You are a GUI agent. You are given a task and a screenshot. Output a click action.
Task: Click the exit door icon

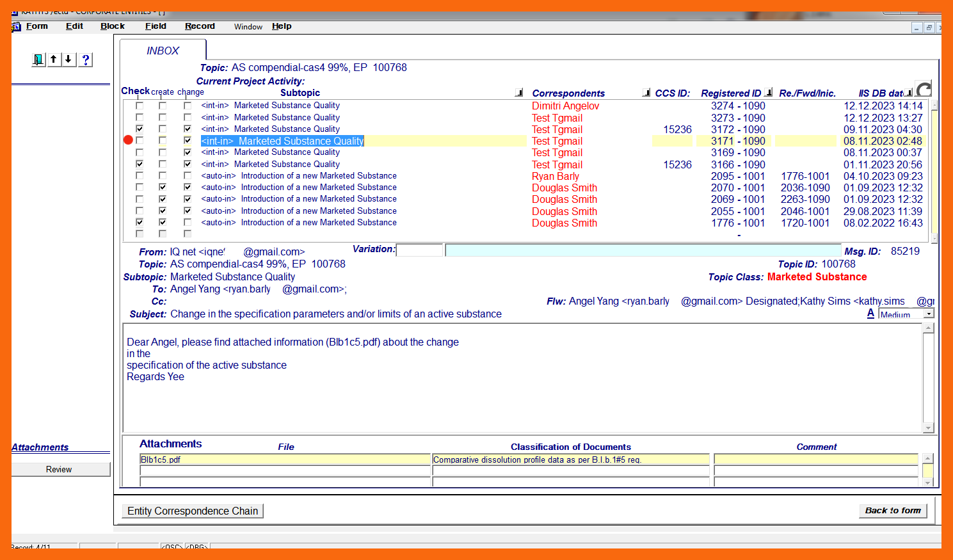pyautogui.click(x=38, y=60)
